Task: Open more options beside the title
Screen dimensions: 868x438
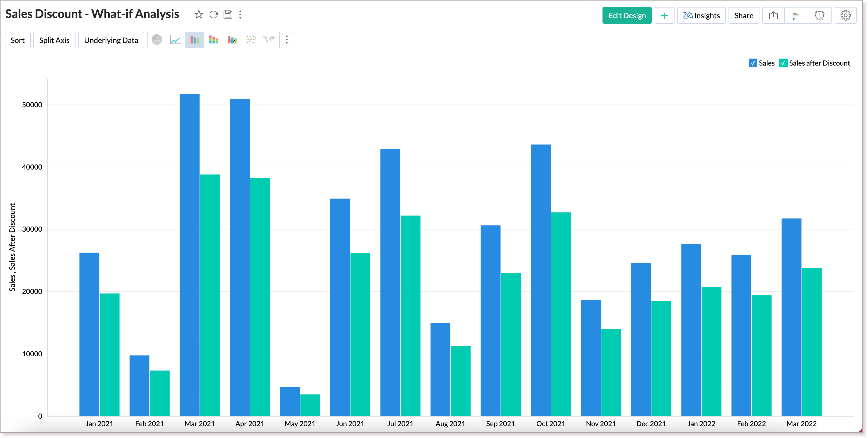Action: click(240, 15)
